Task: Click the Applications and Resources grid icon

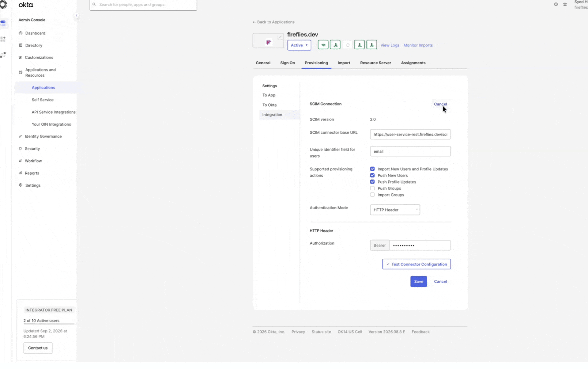Action: coord(21,73)
